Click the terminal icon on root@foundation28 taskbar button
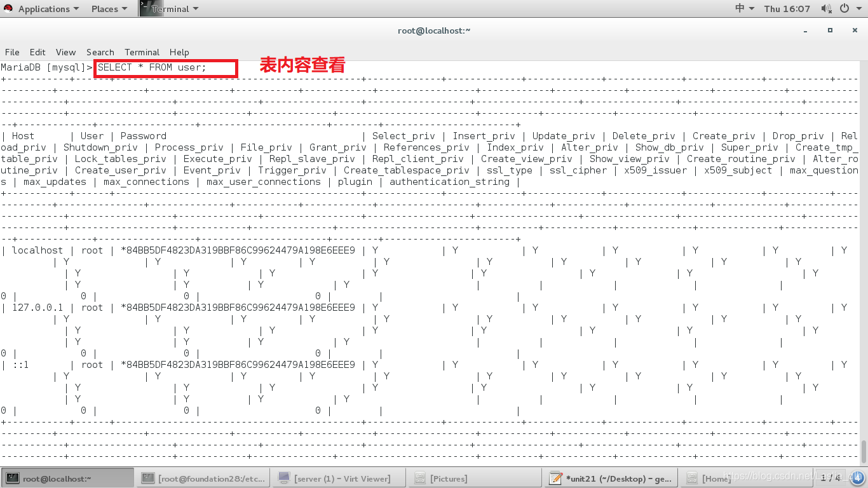The image size is (868, 488). tap(149, 478)
